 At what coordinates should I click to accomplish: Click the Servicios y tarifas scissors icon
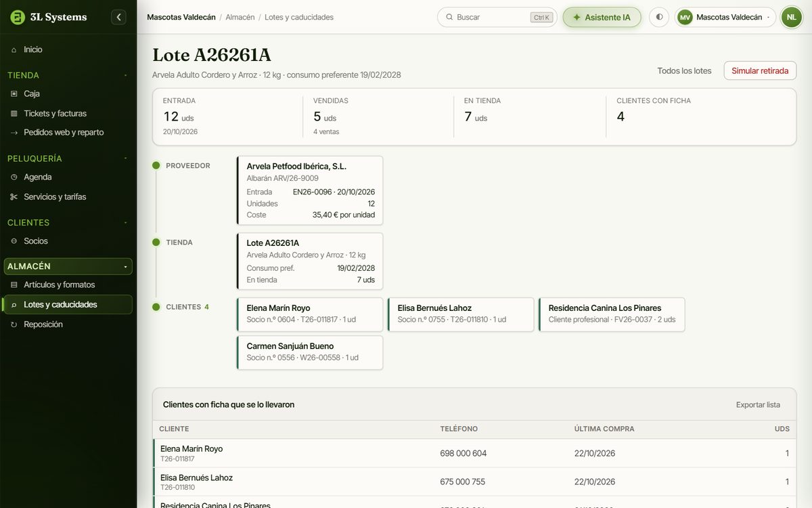pyautogui.click(x=14, y=196)
